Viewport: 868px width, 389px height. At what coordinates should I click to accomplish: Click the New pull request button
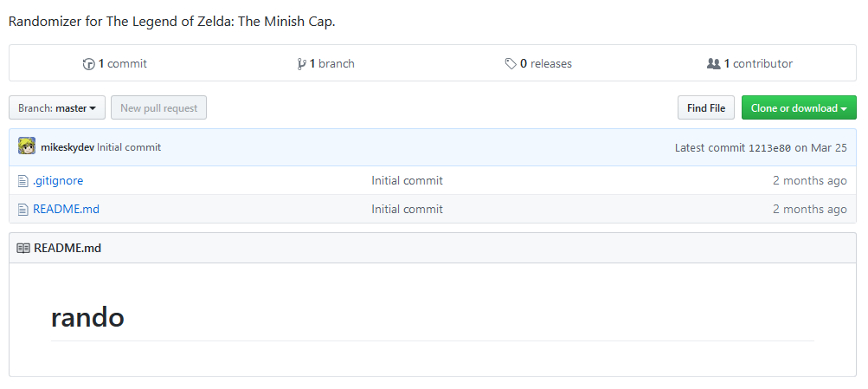point(159,107)
